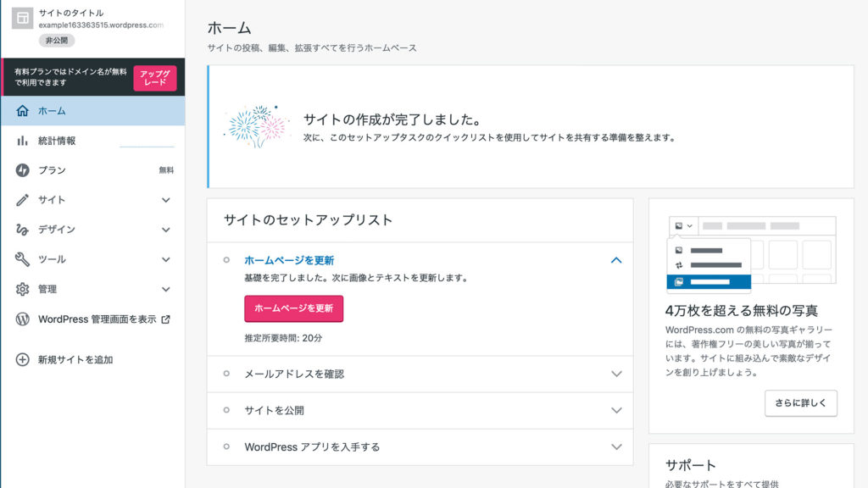Click the 統計情報 bar chart icon
This screenshot has width=868, height=488.
(22, 141)
